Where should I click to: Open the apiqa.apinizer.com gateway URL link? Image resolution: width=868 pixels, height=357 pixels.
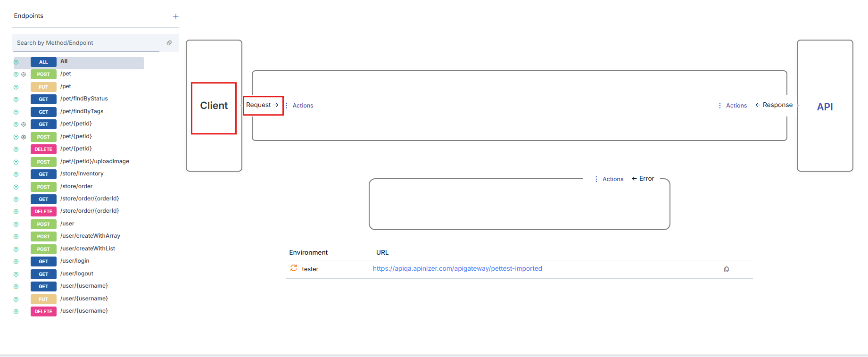pyautogui.click(x=457, y=269)
